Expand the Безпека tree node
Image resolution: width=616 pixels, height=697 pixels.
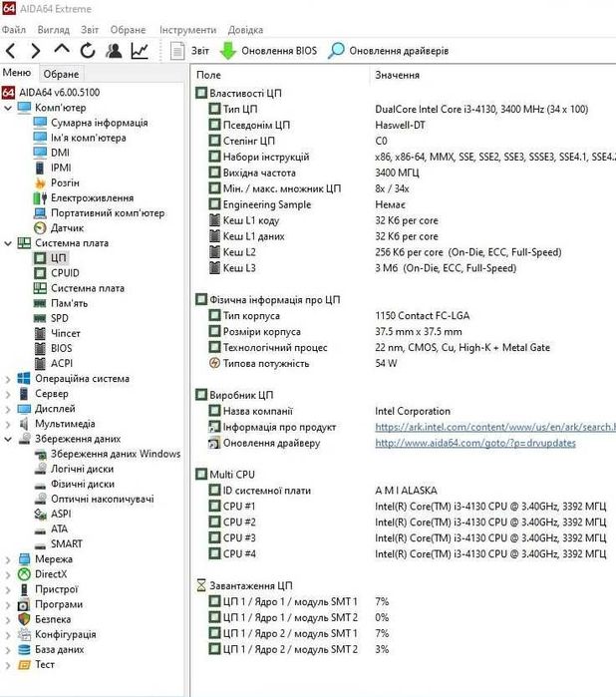[8, 619]
